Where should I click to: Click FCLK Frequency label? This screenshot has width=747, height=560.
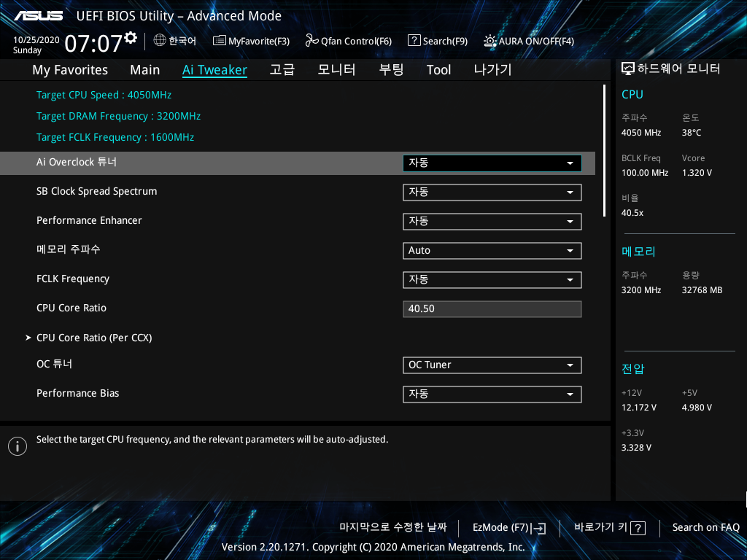[73, 279]
